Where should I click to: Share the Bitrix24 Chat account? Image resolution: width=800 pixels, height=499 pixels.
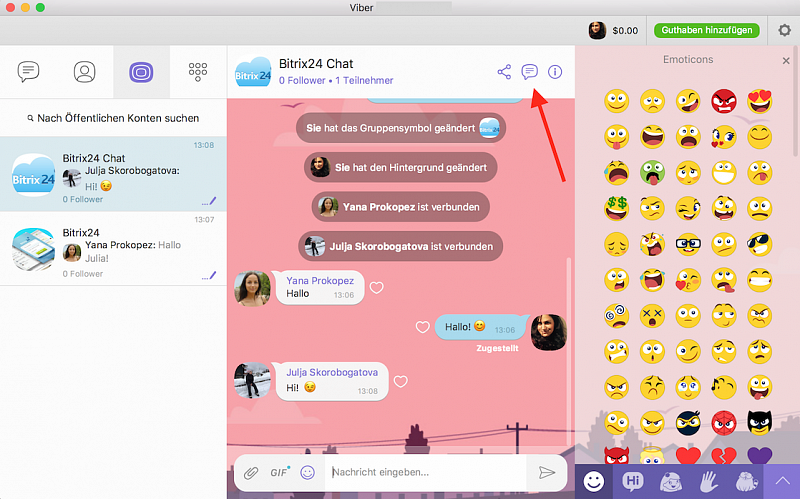(504, 72)
